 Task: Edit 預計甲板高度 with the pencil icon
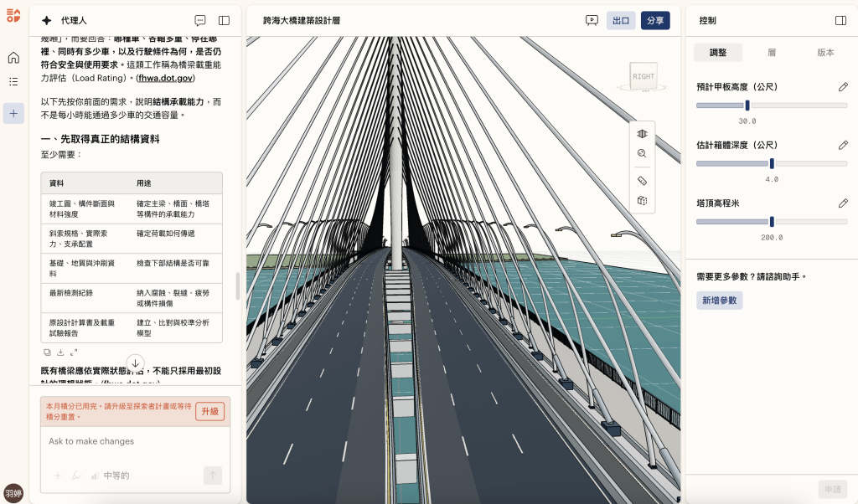click(x=843, y=87)
